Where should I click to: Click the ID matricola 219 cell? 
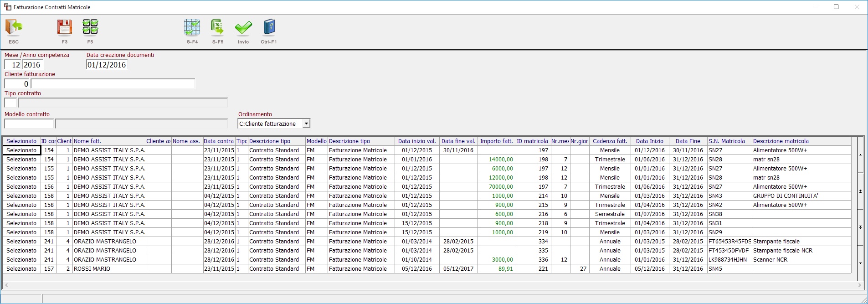532,232
